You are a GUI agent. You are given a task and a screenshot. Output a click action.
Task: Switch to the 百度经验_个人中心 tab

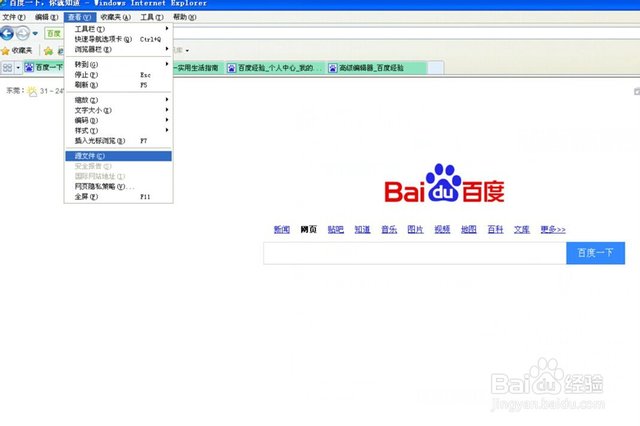point(276,68)
